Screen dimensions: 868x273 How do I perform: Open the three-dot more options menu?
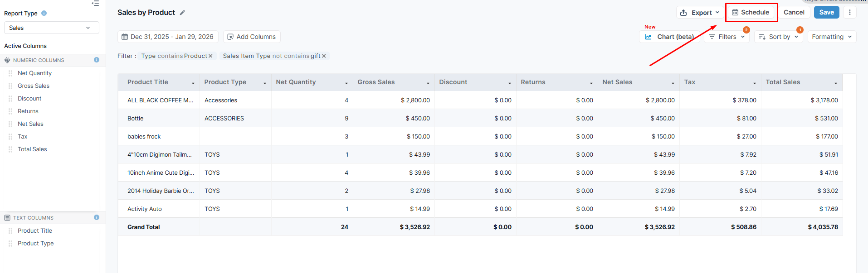tap(850, 12)
